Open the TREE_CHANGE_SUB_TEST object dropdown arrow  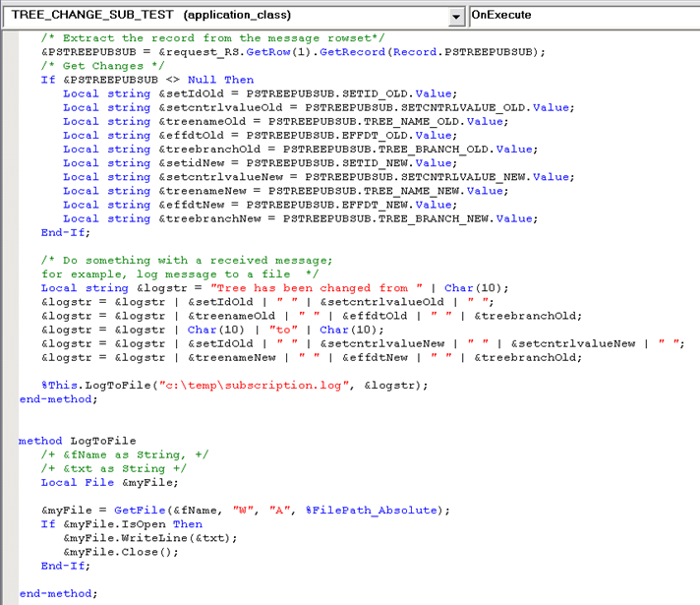coord(455,17)
